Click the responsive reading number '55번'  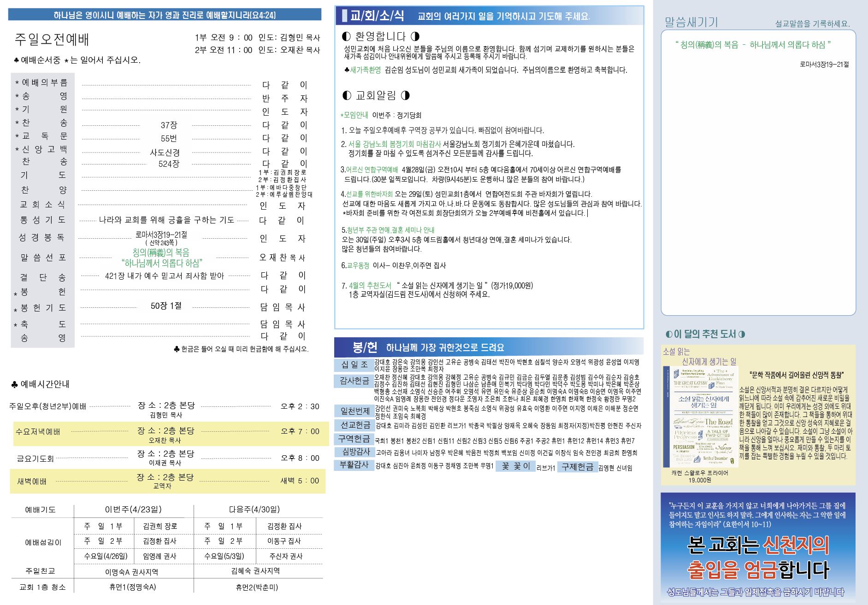pos(169,139)
